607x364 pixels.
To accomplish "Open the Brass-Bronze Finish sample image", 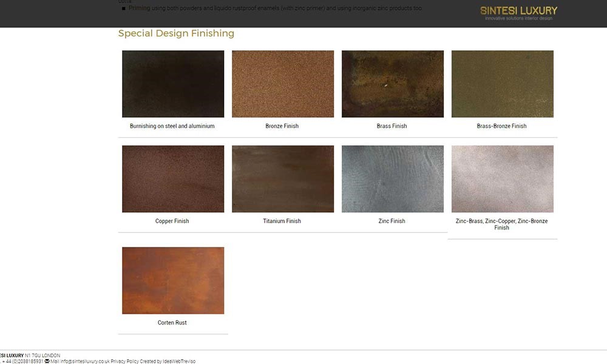I will coord(503,84).
